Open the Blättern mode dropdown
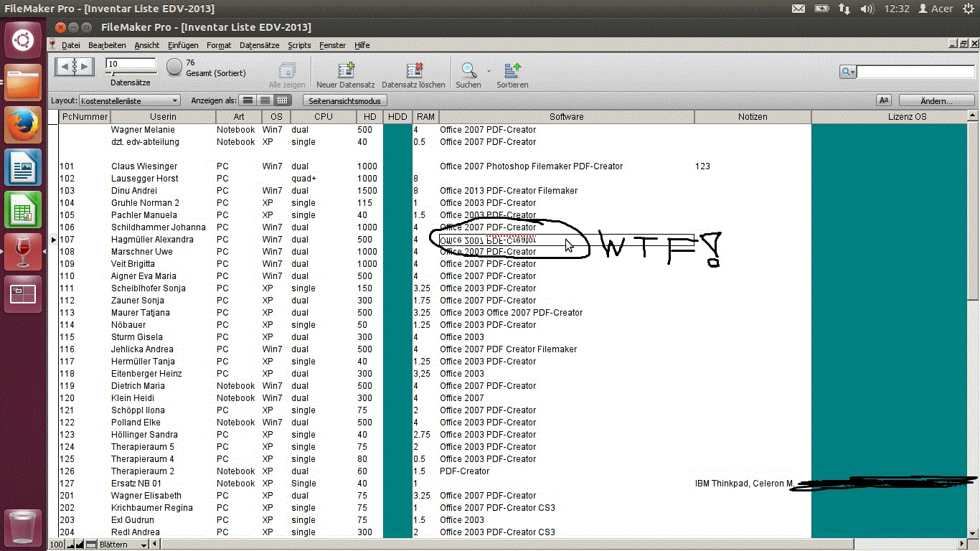Screen dimensions: 980x551 123,545
